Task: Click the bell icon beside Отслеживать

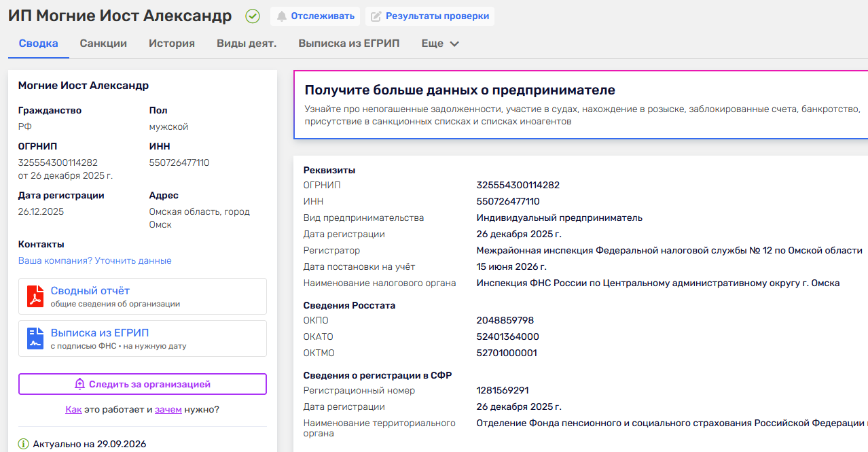Action: 282,16
